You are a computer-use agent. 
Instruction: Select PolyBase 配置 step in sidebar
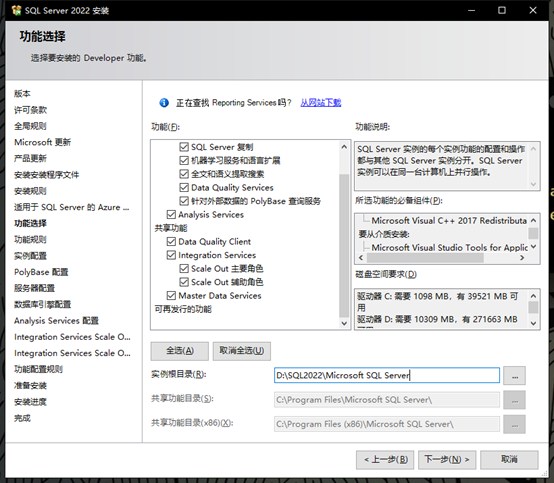[41, 272]
